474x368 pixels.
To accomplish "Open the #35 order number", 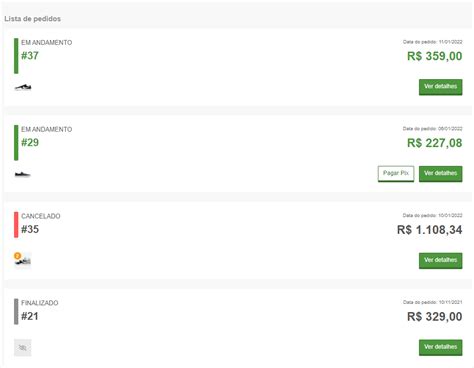I will [30, 229].
